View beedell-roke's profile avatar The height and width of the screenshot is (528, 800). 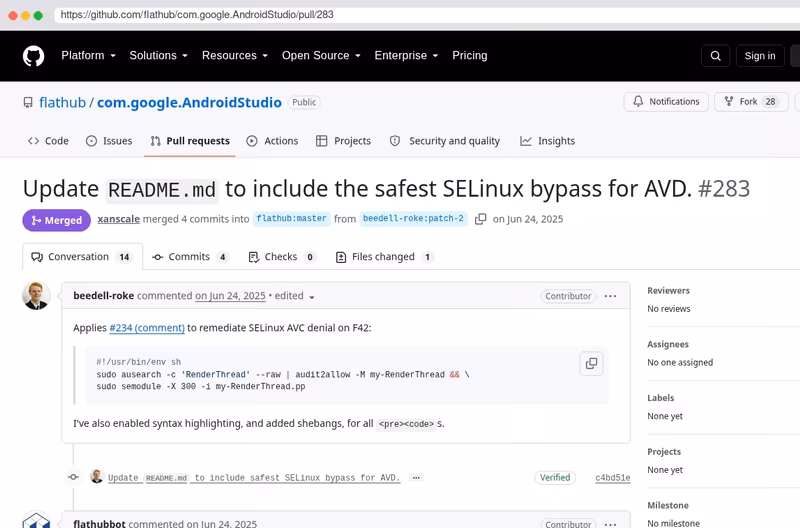click(x=36, y=296)
